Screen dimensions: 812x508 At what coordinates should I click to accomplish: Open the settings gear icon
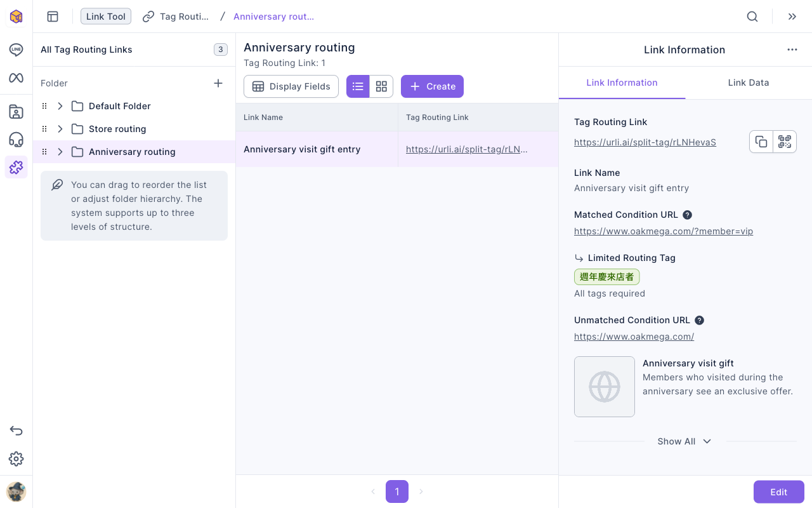(16, 458)
